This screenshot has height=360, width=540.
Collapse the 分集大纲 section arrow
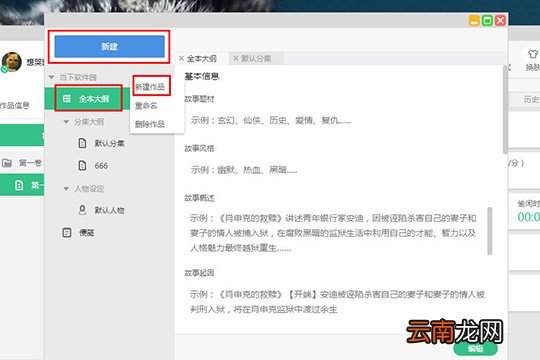pos(66,122)
